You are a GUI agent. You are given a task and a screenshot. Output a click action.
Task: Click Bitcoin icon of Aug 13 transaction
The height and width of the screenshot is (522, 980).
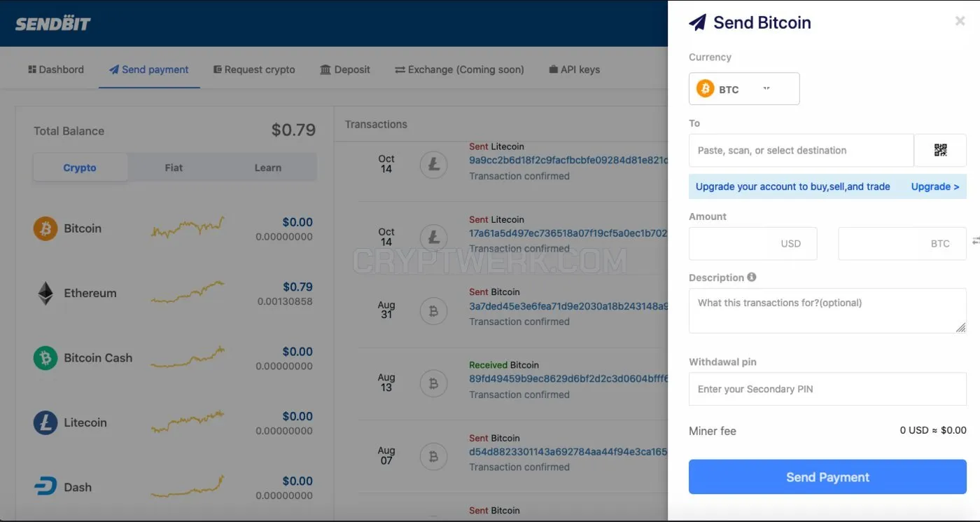433,384
